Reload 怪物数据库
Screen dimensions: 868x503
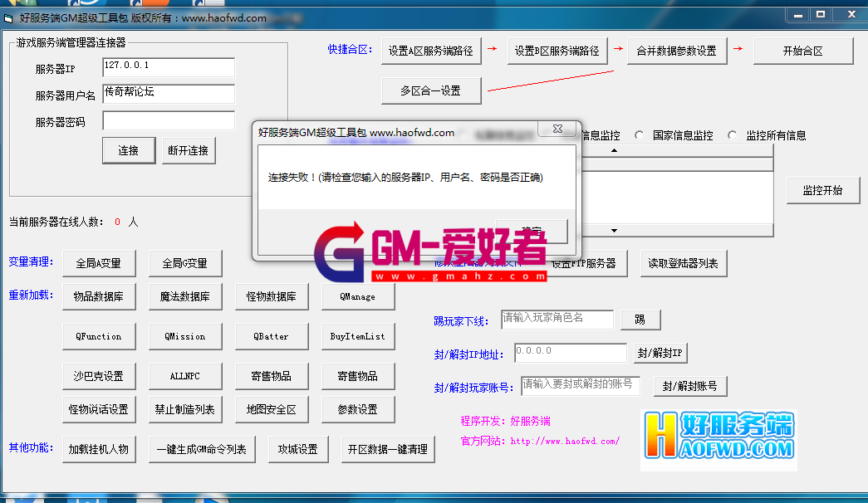272,296
